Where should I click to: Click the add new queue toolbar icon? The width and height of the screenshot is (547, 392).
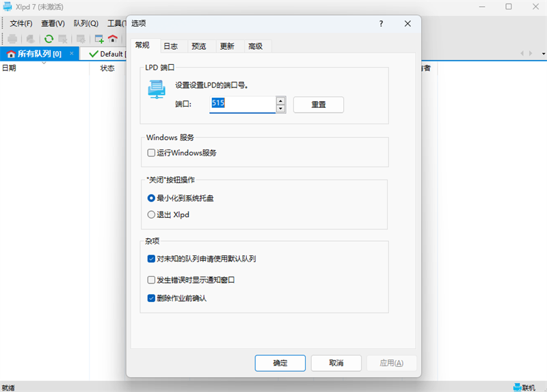point(99,39)
